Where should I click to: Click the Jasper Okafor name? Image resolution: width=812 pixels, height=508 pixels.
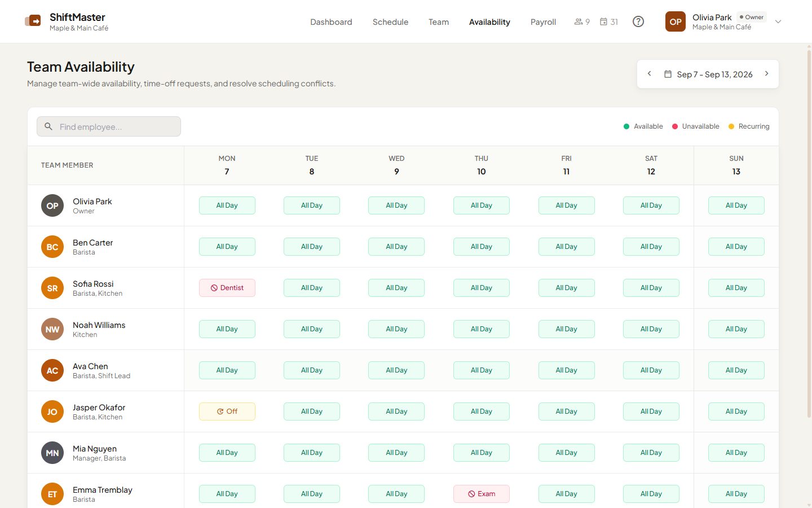[99, 408]
